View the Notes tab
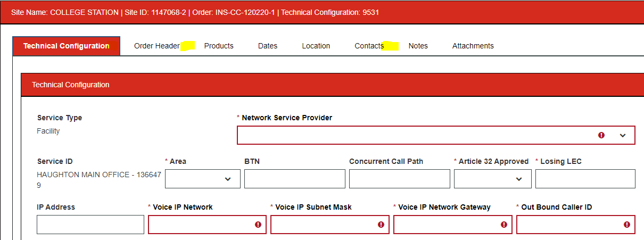644x240 pixels. point(418,46)
